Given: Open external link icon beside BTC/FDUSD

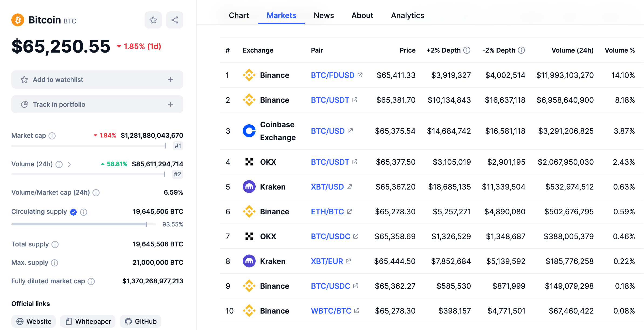Looking at the screenshot, I should pos(360,75).
